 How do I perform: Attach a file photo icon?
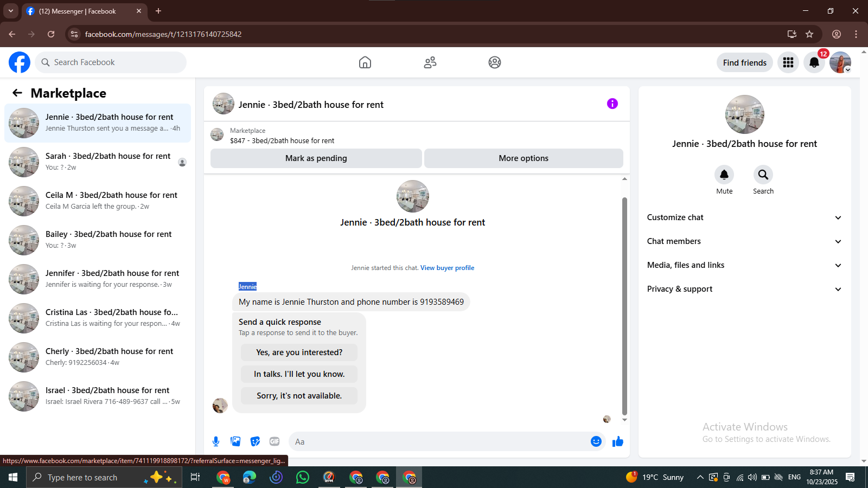(235, 441)
